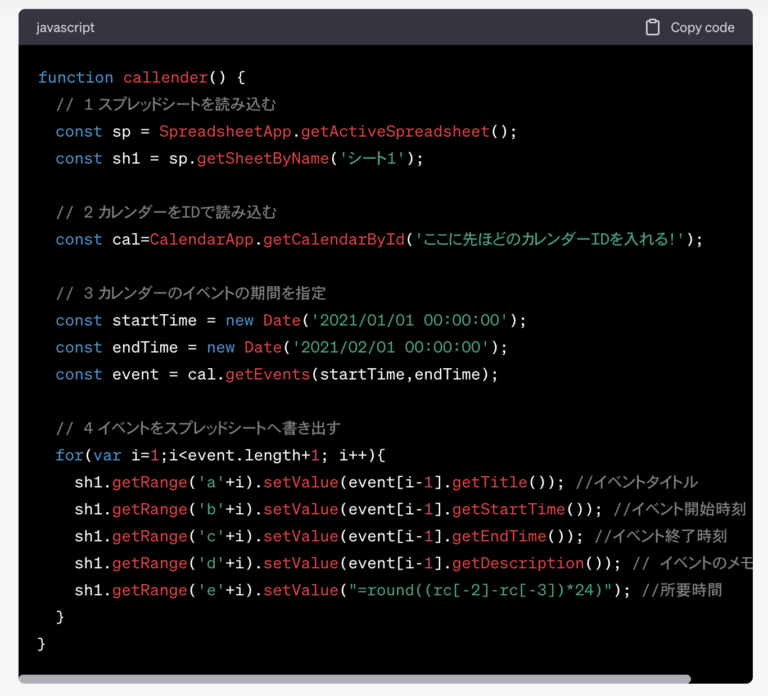Viewport: 768px width, 696px height.
Task: Click the 'シート1' string literal
Action: point(373,158)
